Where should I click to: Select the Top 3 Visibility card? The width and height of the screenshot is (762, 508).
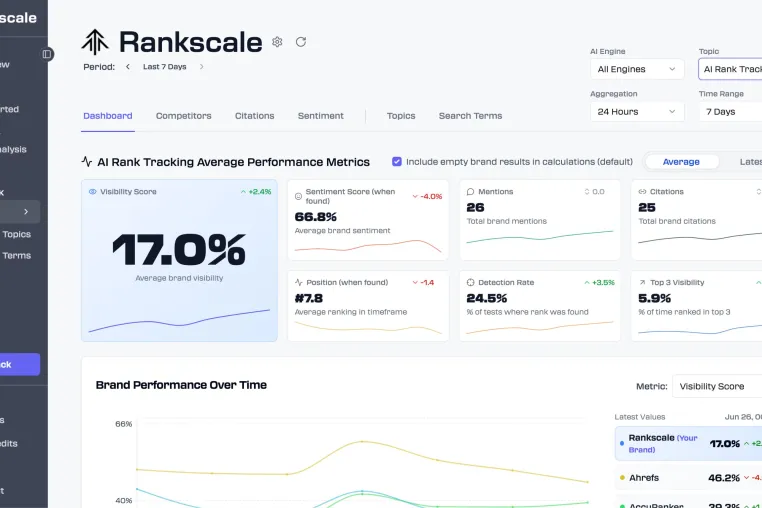click(697, 306)
